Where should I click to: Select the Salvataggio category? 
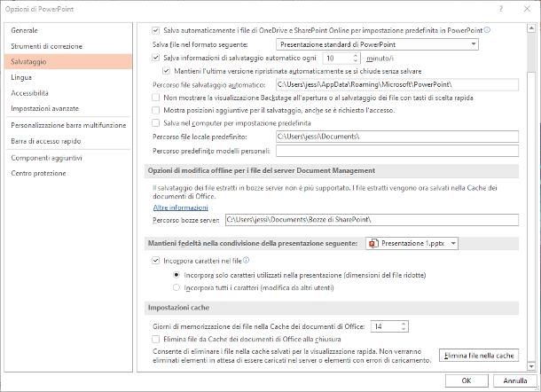pos(68,62)
